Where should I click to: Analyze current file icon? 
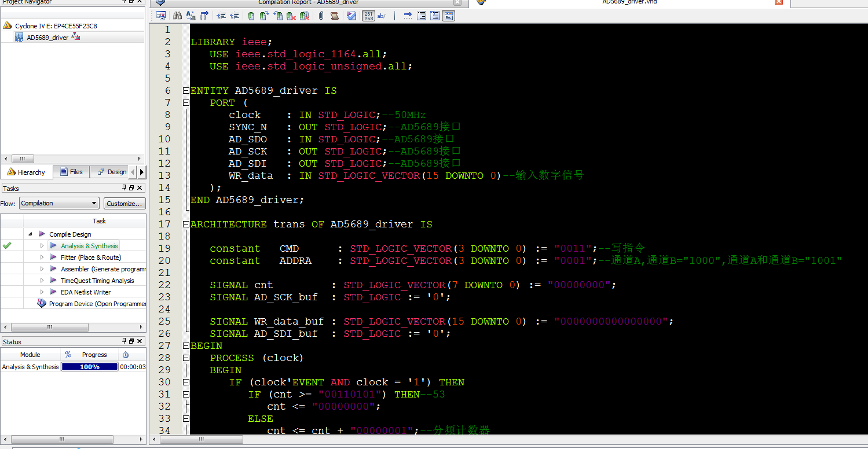point(351,16)
